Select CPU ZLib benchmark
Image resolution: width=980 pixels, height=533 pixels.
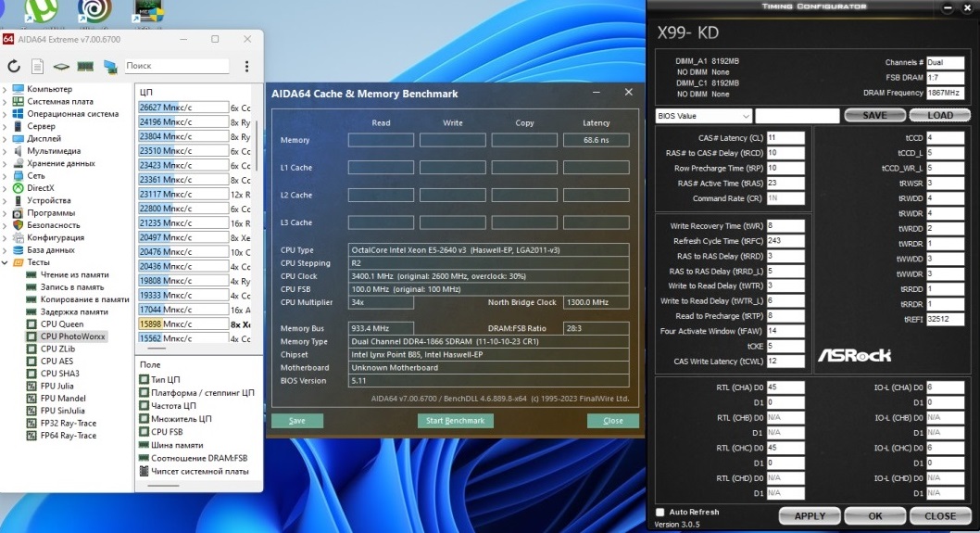pos(57,349)
